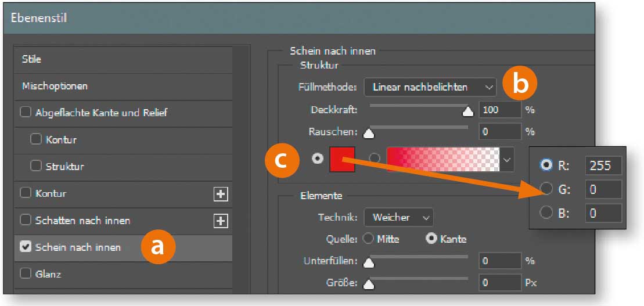Open the Füllmethode dropdown

click(430, 87)
